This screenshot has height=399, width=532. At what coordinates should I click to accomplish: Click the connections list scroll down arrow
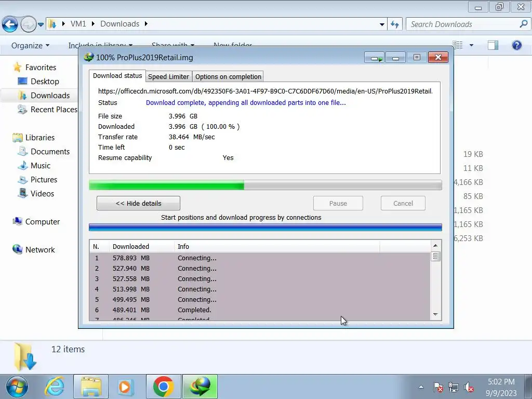(x=435, y=314)
